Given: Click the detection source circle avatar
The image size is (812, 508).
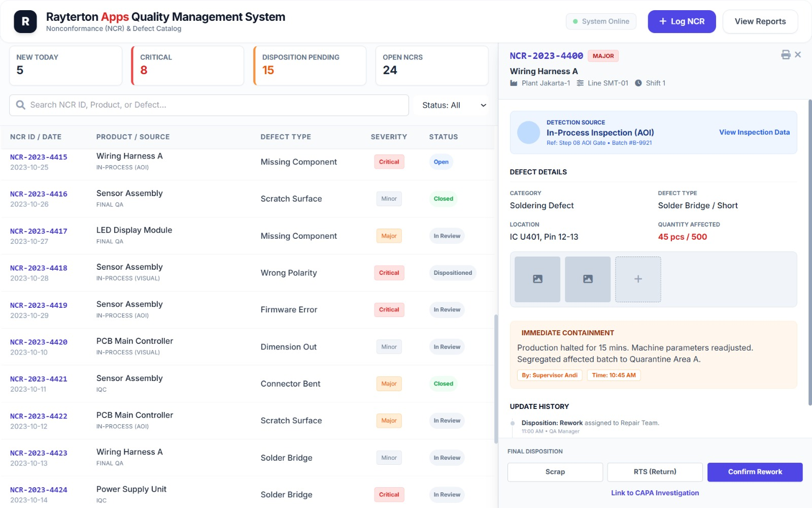Looking at the screenshot, I should pyautogui.click(x=528, y=133).
